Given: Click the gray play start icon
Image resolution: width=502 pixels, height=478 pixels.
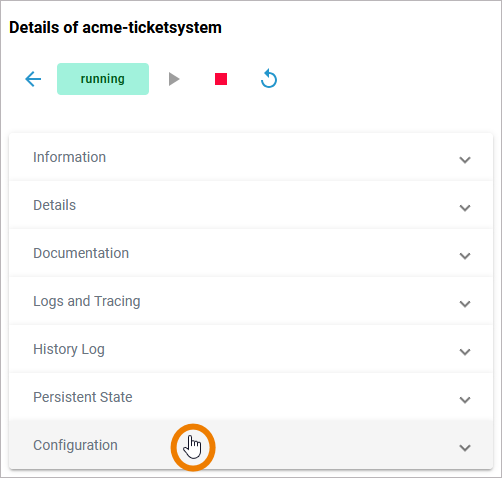Looking at the screenshot, I should pyautogui.click(x=174, y=79).
